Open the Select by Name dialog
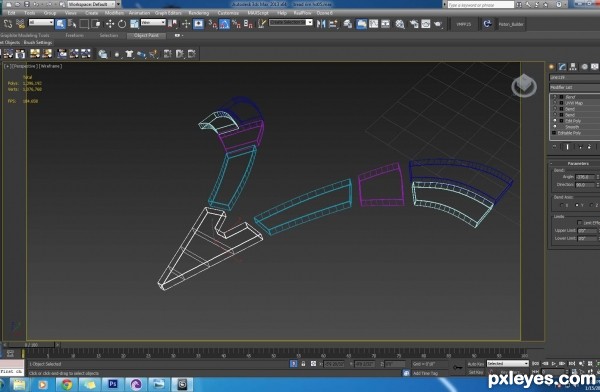Viewport: 600px width, 392px height. coord(72,24)
